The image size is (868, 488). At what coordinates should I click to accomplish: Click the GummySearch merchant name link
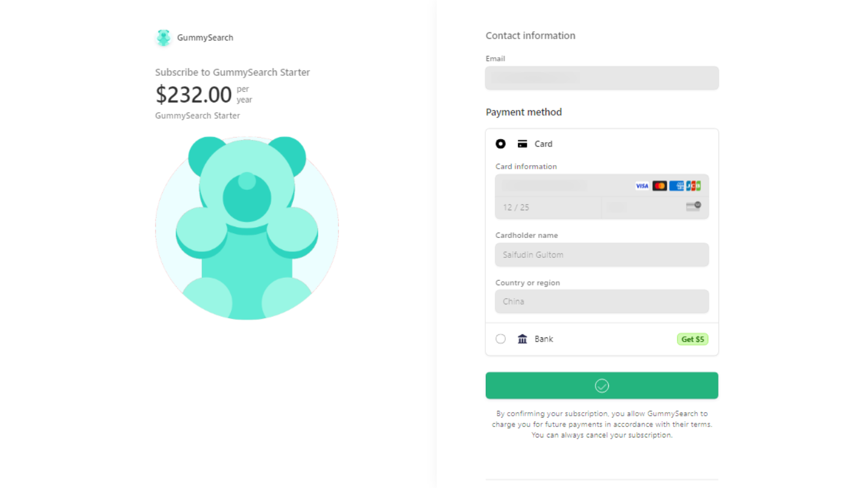click(x=205, y=37)
